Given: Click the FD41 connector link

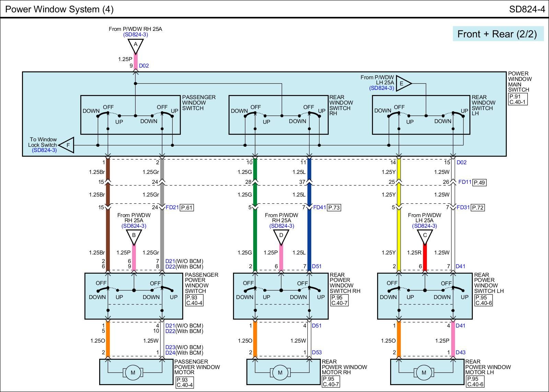Looking at the screenshot, I should coord(319,207).
